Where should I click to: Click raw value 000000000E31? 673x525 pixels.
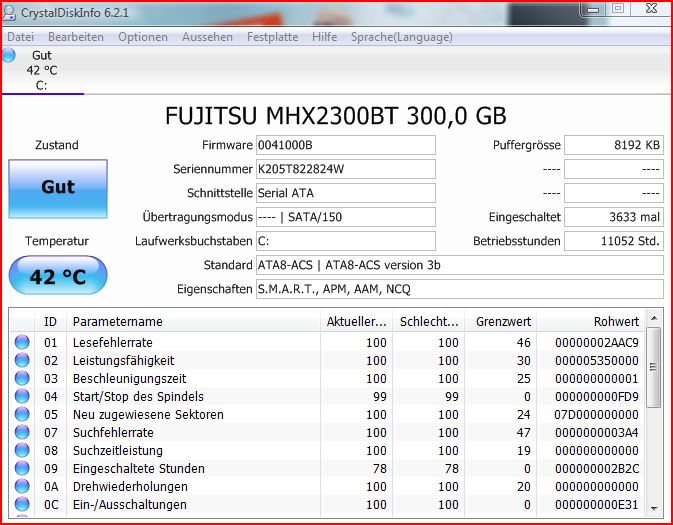(597, 504)
